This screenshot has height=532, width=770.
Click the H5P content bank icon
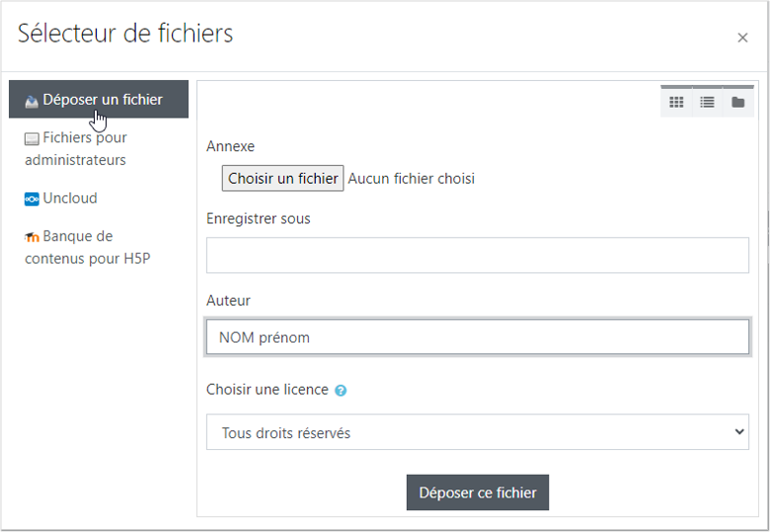click(32, 238)
